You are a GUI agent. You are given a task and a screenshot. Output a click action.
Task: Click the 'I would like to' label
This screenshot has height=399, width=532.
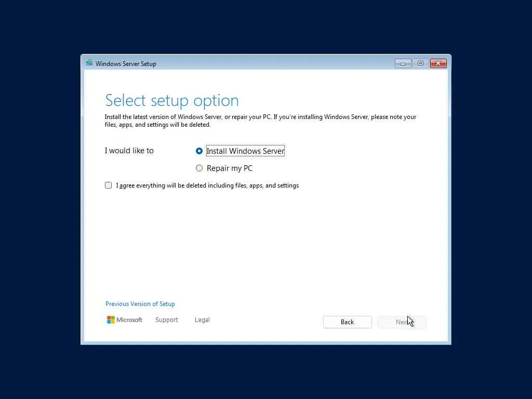129,151
